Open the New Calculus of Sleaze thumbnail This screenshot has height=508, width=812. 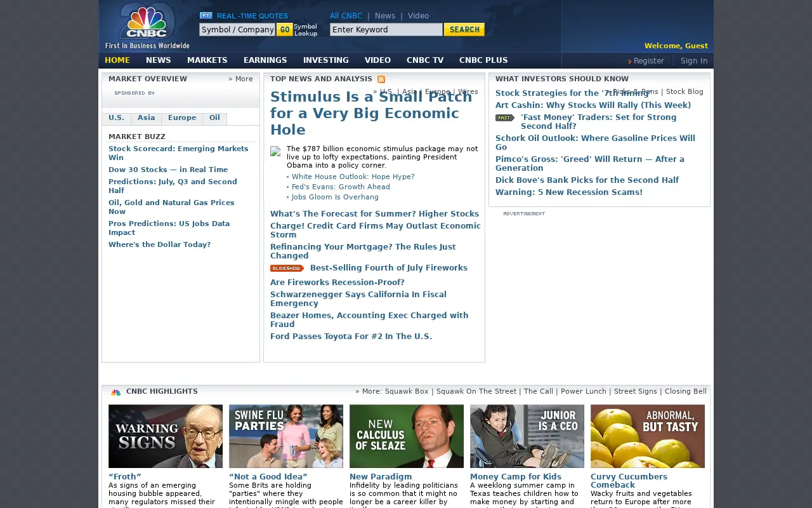407,436
